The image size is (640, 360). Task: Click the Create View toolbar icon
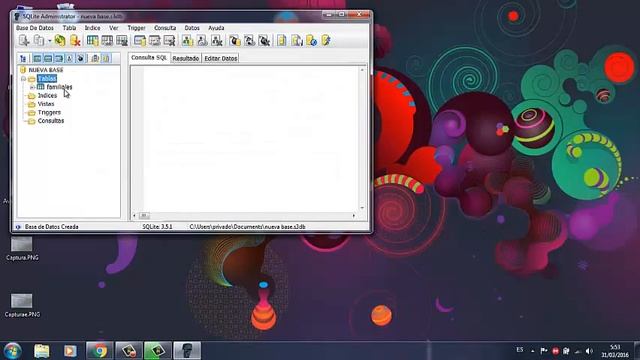click(x=187, y=40)
